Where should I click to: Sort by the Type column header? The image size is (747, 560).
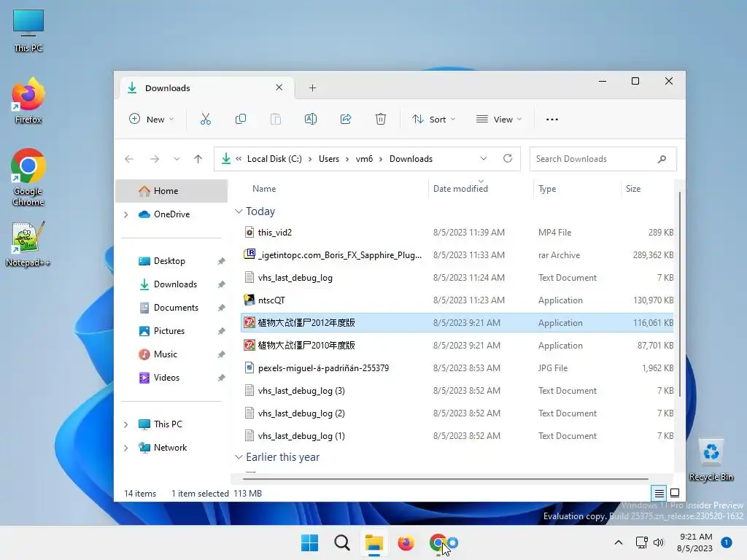point(547,189)
